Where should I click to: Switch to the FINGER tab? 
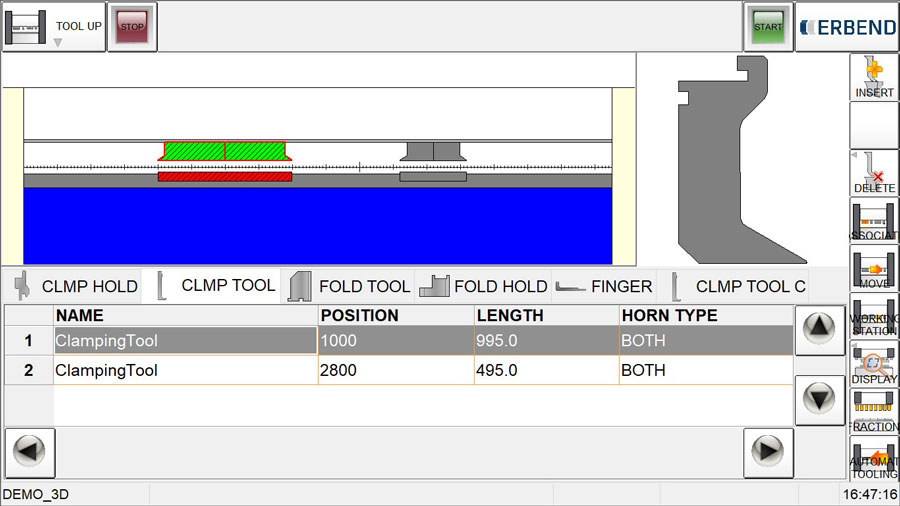click(603, 286)
